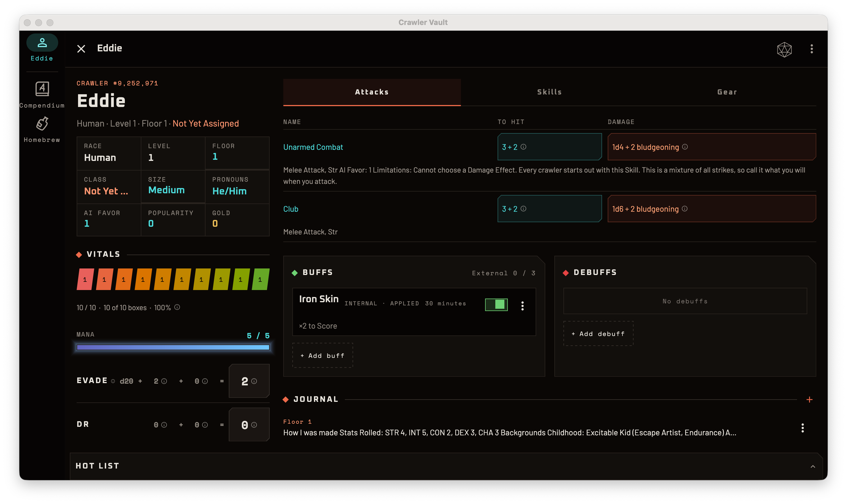Show info icon for DR total
The width and height of the screenshot is (847, 504).
click(254, 425)
